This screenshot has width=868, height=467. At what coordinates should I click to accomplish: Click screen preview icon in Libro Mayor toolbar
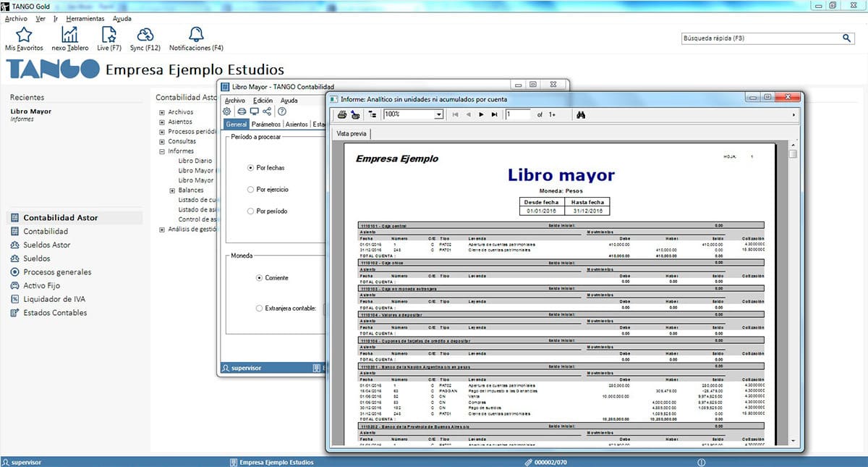[255, 112]
